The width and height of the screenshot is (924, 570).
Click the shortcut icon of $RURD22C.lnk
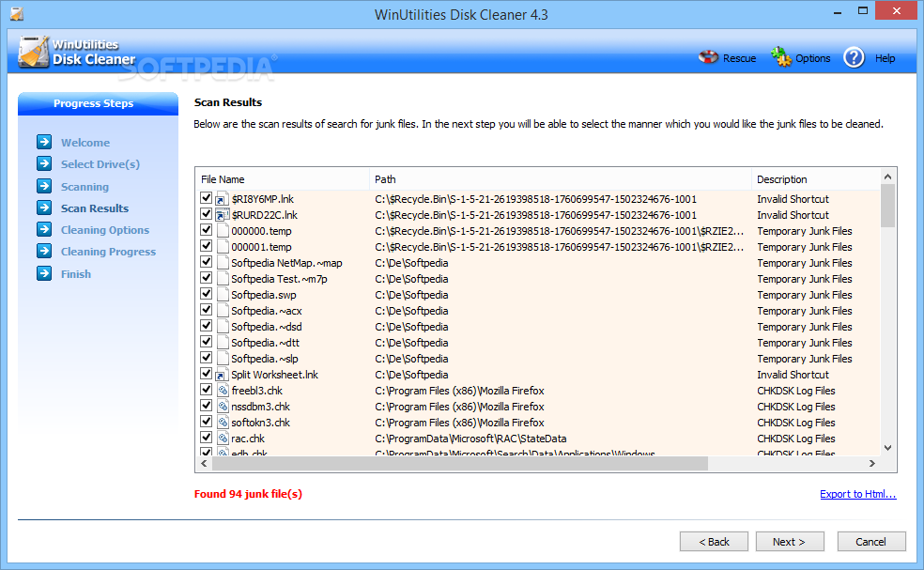click(x=223, y=215)
